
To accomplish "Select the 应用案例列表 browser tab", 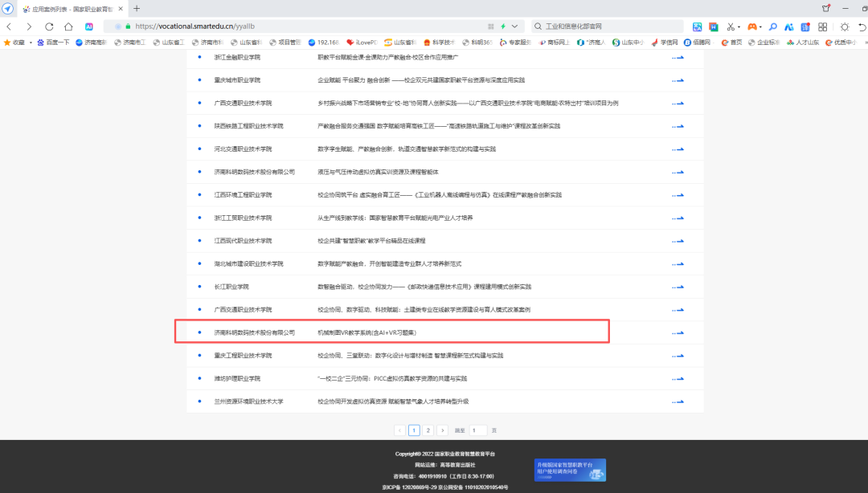I will click(x=72, y=9).
